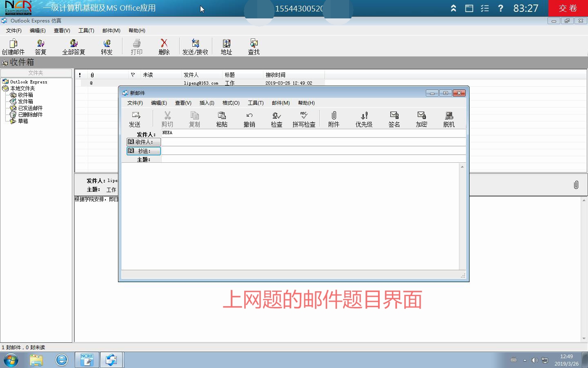Viewport: 588px width, 368px height.
Task: Click Create Mail (创建邮件) in main toolbar
Action: 13,47
